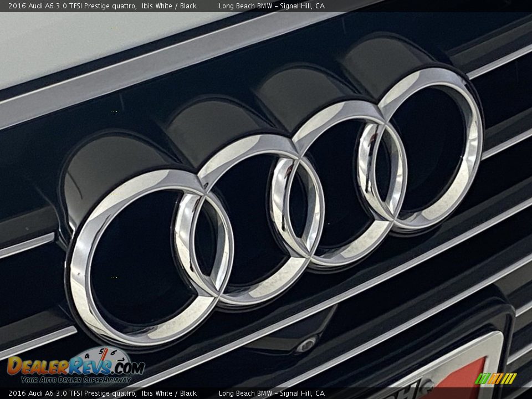Click the top caption '2016 Audi A6 3.0 TFSI Prestige quattro'
532x399 pixels.
[72, 6]
